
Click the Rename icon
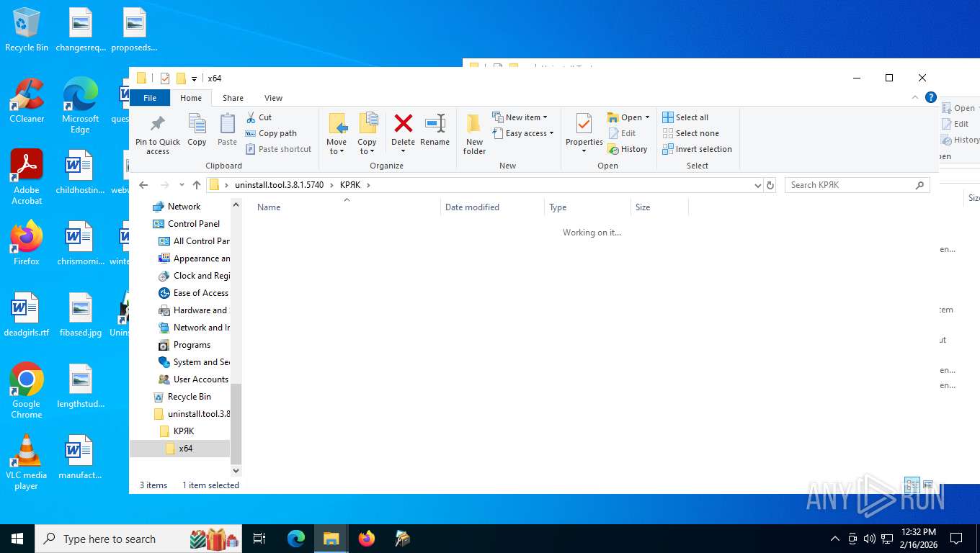pyautogui.click(x=435, y=123)
